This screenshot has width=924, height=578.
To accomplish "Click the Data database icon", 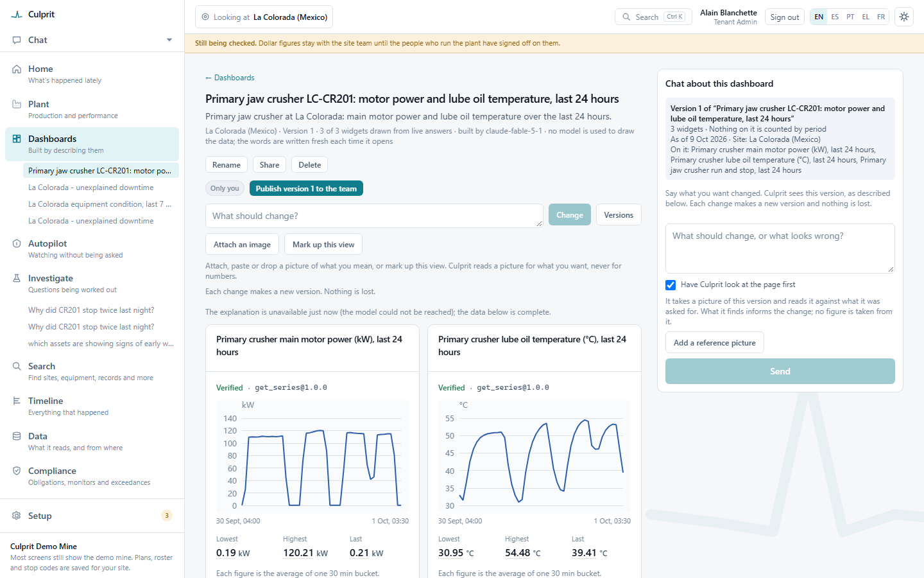I will 17,436.
